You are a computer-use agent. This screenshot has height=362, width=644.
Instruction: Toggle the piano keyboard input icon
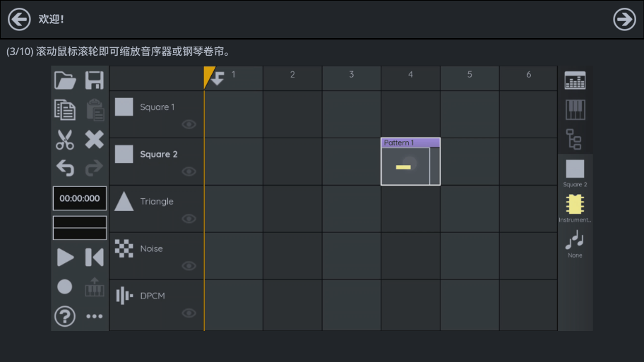[95, 287]
